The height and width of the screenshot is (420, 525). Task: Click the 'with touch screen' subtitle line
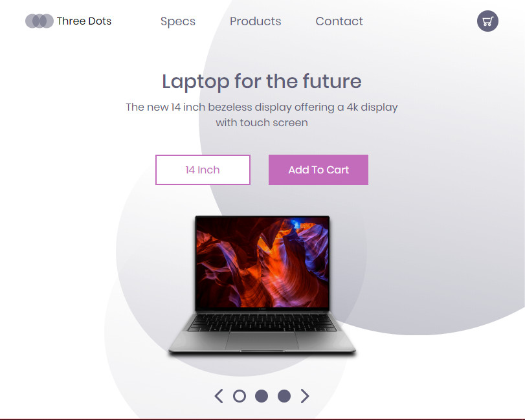click(262, 122)
